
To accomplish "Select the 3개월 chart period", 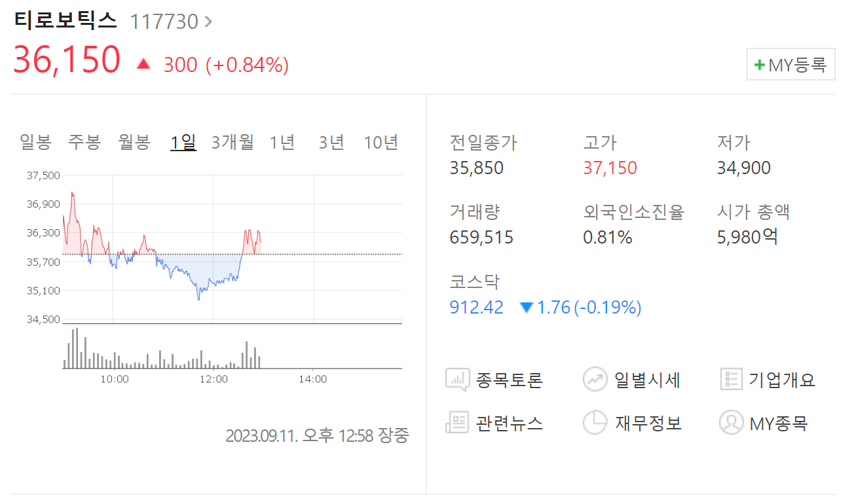I will tap(232, 142).
